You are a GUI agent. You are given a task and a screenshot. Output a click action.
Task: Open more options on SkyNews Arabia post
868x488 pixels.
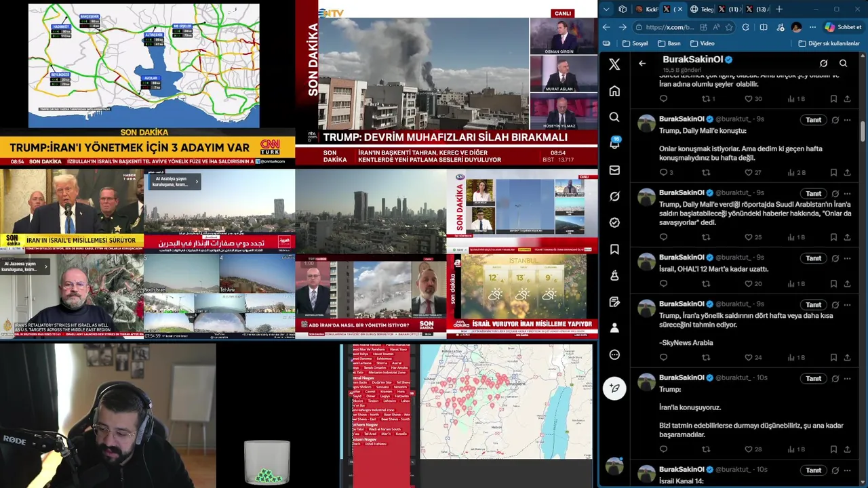(847, 305)
